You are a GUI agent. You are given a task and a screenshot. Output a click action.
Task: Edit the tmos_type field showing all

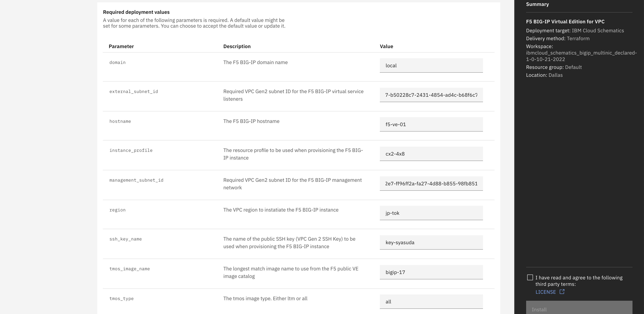(431, 301)
